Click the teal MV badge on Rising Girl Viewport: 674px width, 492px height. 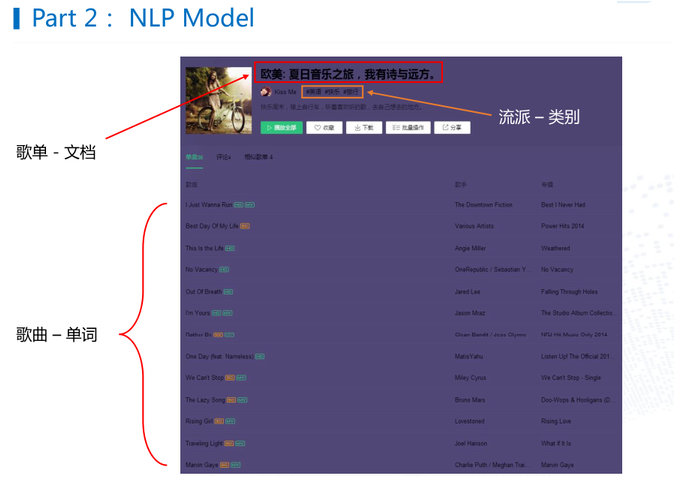pos(230,422)
